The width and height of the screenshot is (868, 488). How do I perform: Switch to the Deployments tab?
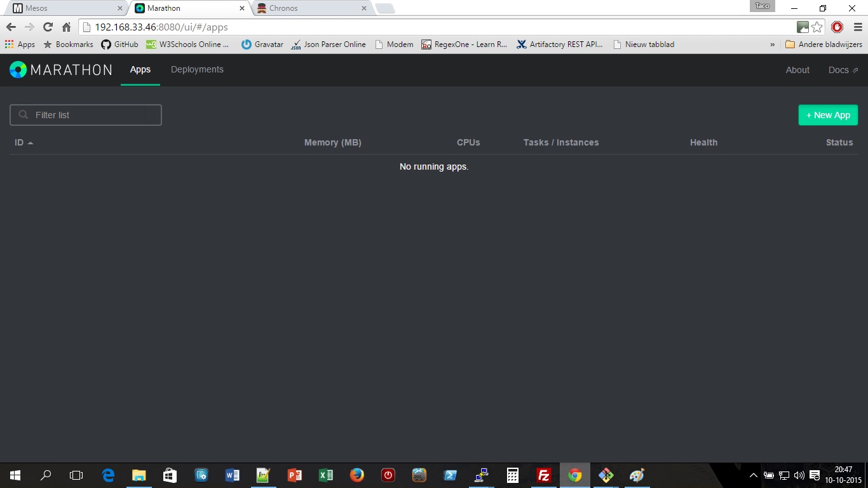click(x=197, y=70)
